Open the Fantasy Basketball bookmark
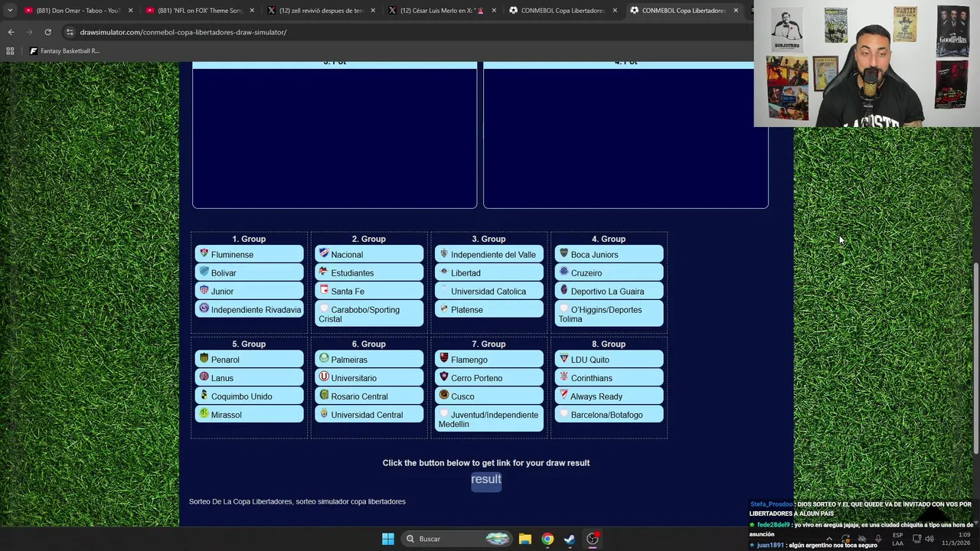 [64, 51]
